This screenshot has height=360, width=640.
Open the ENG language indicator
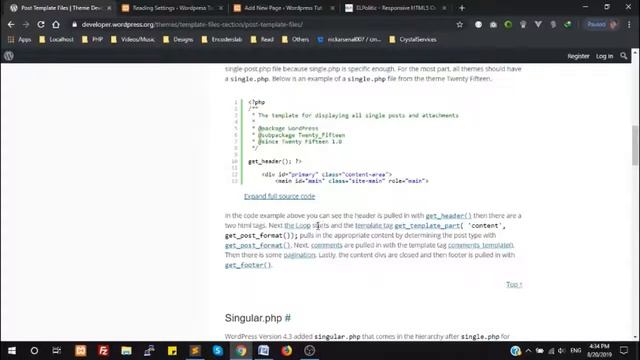[576, 351]
